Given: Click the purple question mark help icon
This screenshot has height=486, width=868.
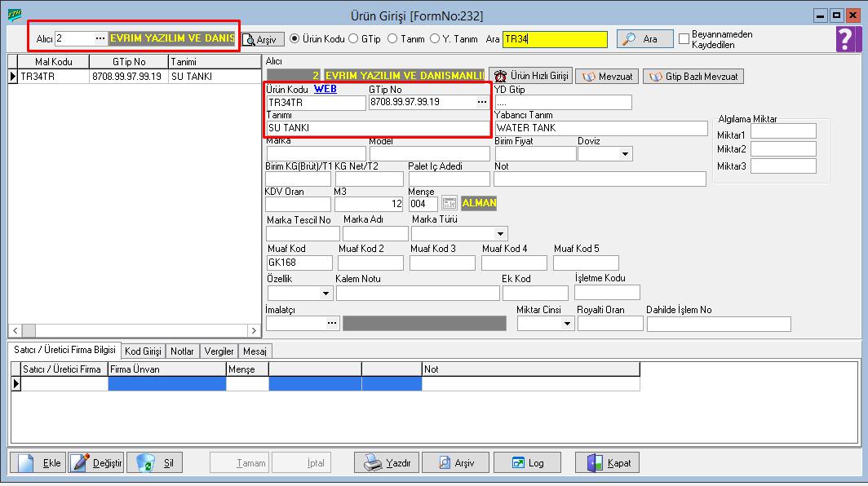Looking at the screenshot, I should [849, 39].
